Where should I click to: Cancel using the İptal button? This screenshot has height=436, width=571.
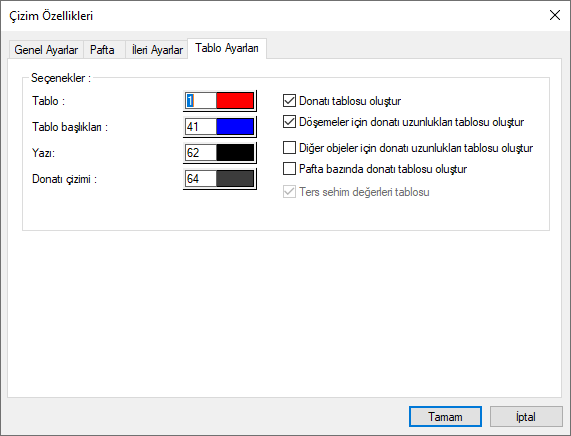coord(526,416)
